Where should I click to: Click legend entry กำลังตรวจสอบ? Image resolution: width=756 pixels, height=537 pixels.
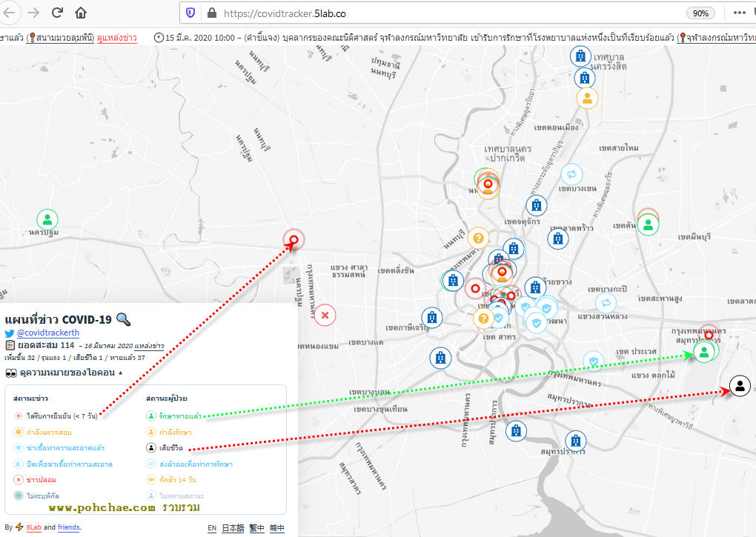tap(43, 432)
